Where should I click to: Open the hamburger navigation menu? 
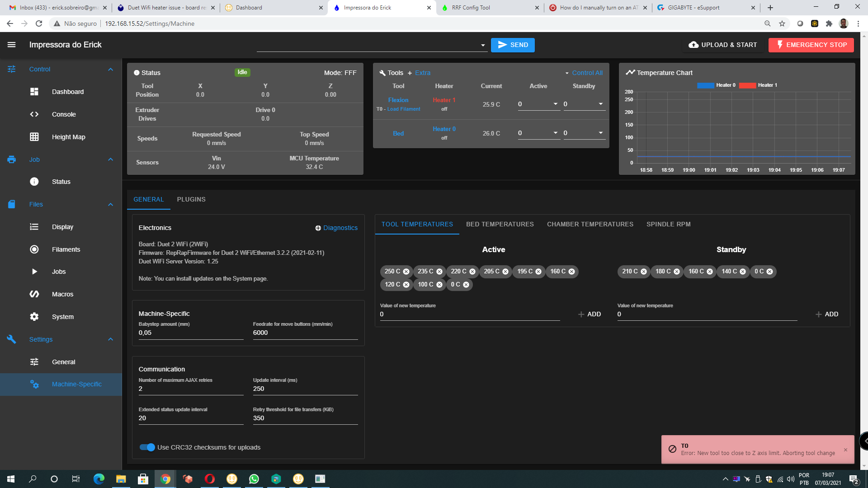tap(12, 45)
